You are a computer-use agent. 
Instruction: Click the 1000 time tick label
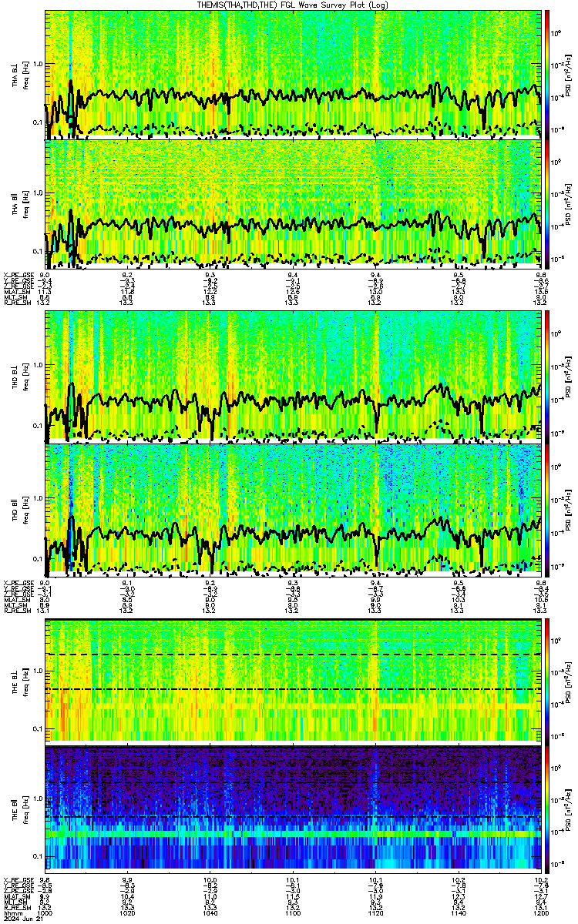tap(45, 912)
